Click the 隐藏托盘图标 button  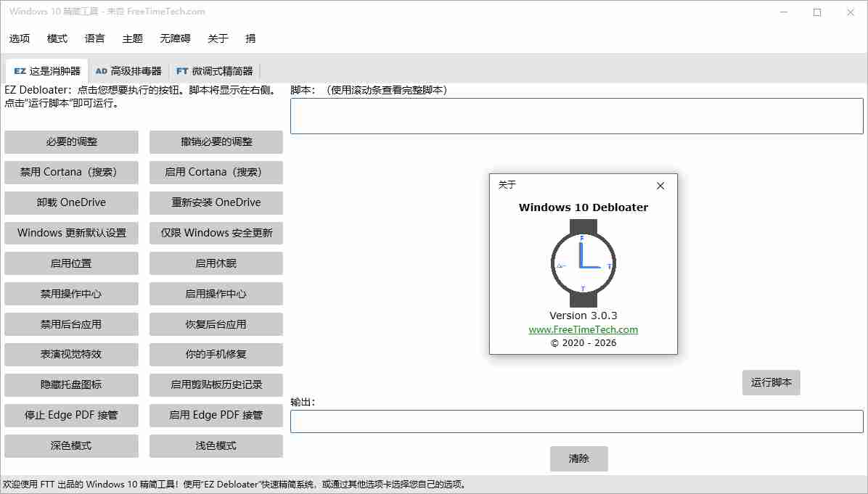click(71, 384)
